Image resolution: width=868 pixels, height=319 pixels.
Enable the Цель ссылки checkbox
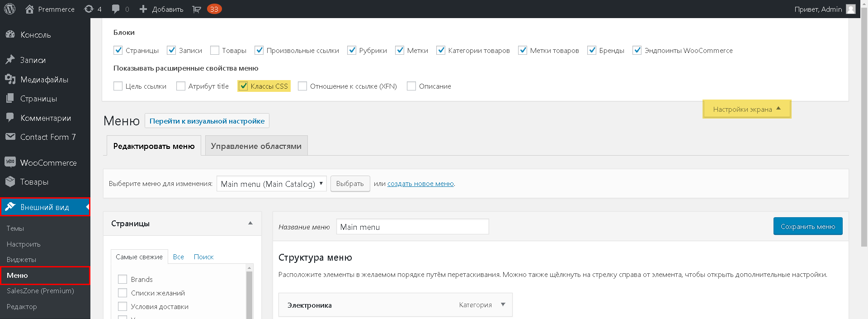coord(118,86)
